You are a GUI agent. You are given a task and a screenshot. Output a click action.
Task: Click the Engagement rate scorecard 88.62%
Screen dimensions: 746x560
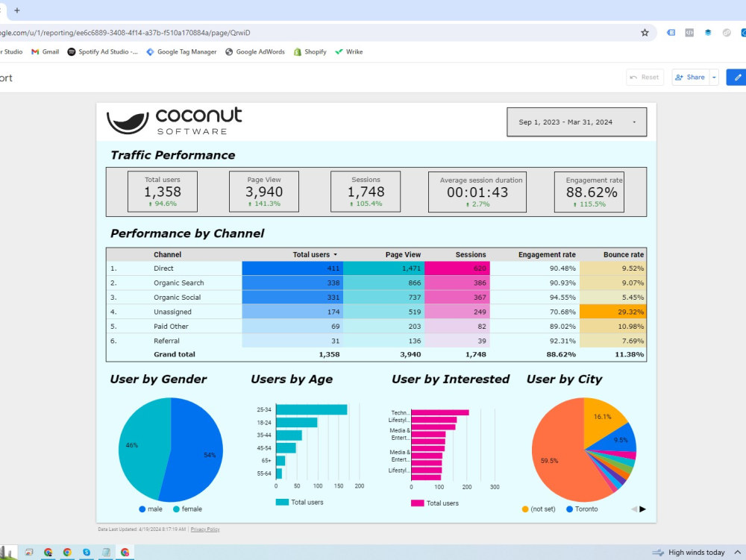(x=589, y=192)
